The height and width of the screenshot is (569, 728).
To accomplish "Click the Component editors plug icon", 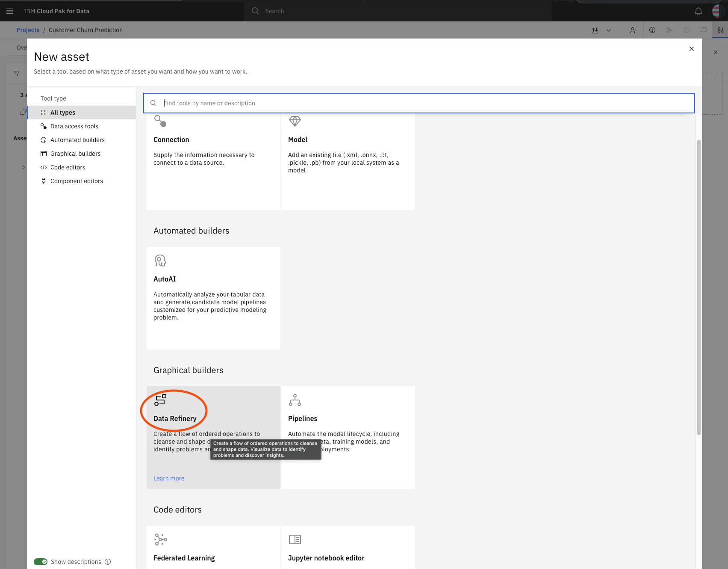I will pos(44,181).
